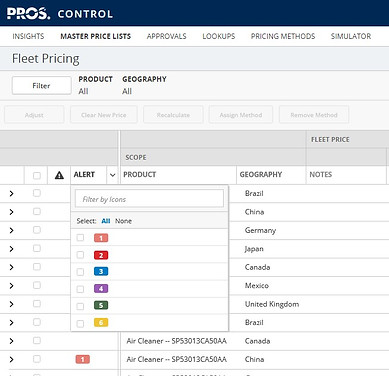Check the box for alert level 2 filter
Screen dimensions: 389x376
pos(80,255)
